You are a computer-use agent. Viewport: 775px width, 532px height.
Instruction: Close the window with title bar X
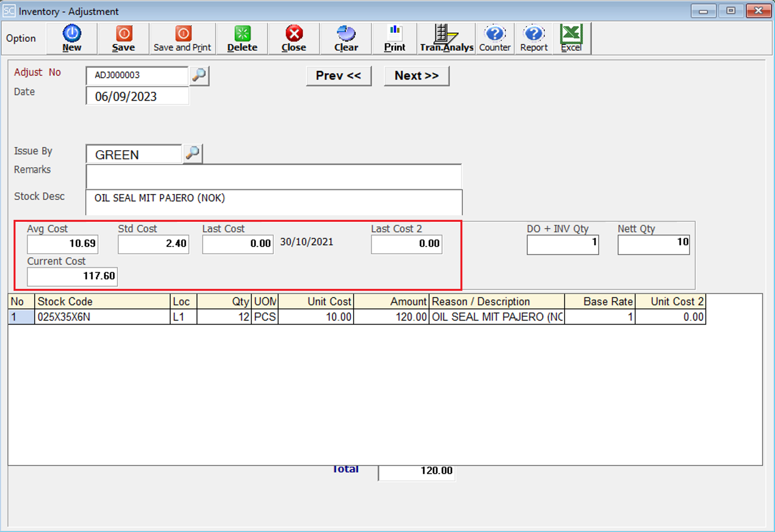point(758,11)
